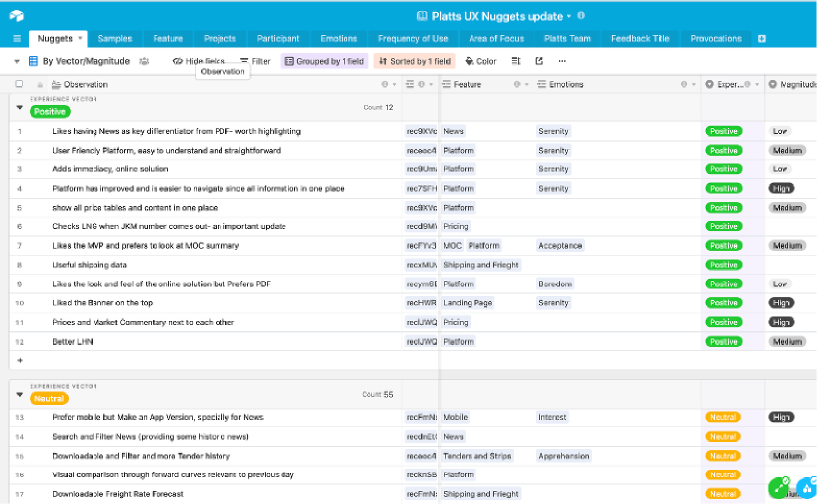This screenshot has height=504, width=817.
Task: Click 'Landing Page' feature tag
Action: [x=468, y=303]
